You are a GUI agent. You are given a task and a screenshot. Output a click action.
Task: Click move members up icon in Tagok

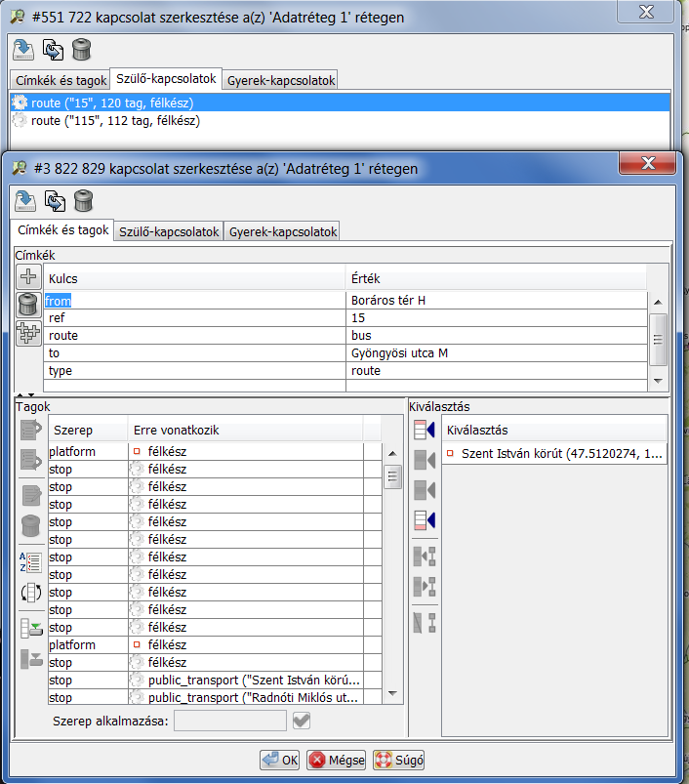tap(31, 431)
